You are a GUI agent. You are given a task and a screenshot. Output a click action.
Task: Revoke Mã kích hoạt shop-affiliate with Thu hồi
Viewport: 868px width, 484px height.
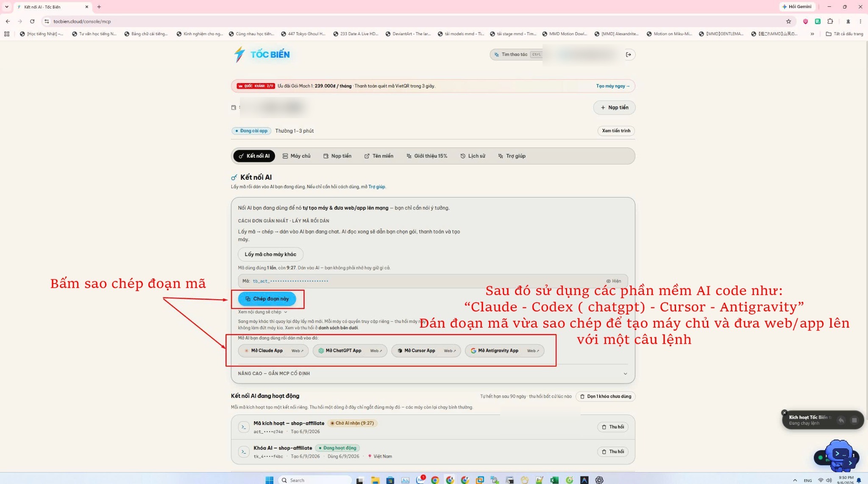pos(613,427)
